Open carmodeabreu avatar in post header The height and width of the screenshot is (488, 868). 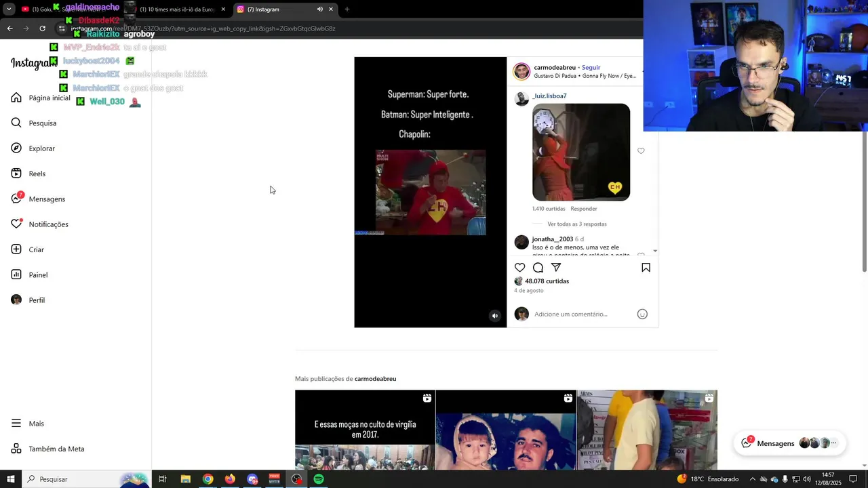coord(521,71)
